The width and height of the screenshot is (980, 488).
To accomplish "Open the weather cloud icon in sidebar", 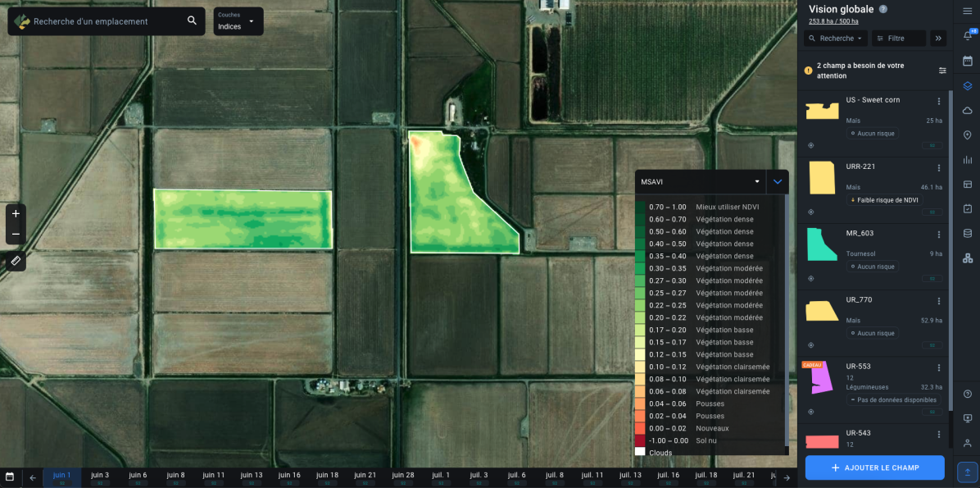I will (x=968, y=111).
